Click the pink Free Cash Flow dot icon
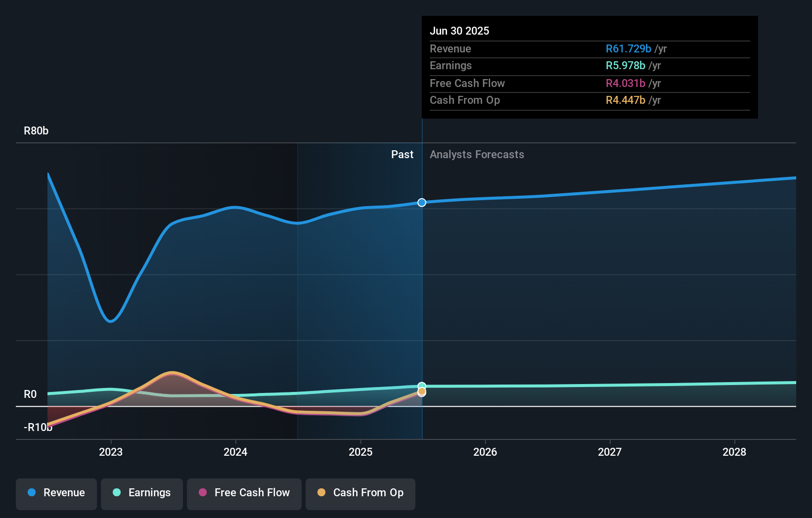 click(202, 493)
